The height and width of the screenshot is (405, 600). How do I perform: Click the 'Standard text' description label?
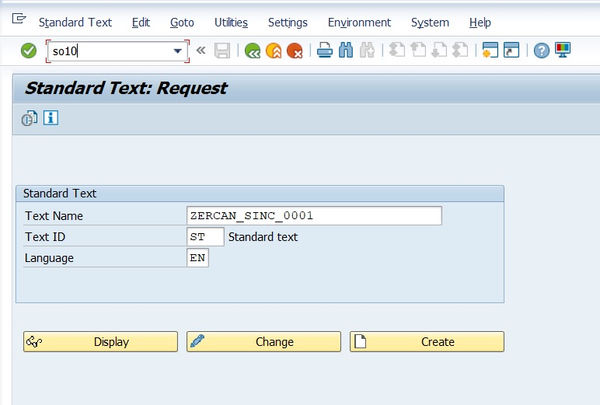[263, 237]
